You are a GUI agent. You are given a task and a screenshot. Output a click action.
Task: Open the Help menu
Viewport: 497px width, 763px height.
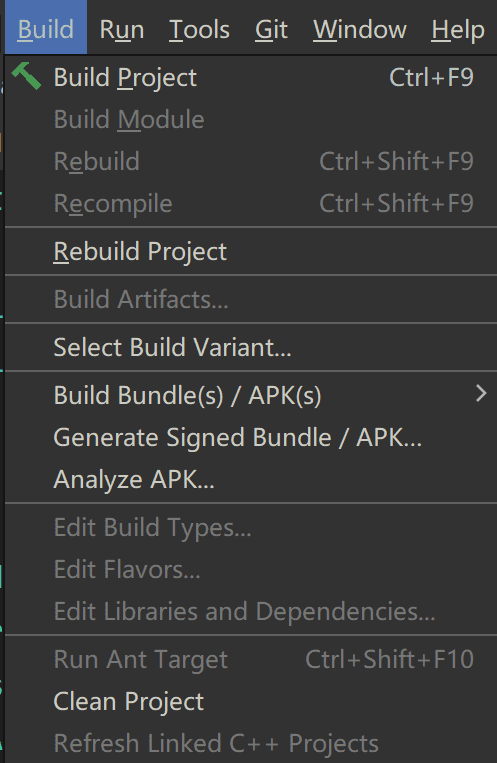tap(458, 29)
